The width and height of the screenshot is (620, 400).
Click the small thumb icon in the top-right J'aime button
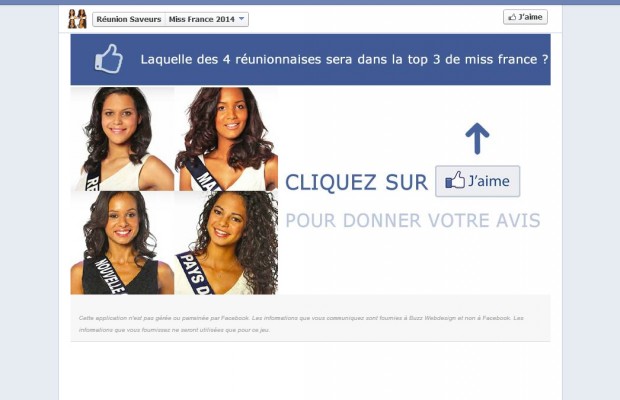512,17
